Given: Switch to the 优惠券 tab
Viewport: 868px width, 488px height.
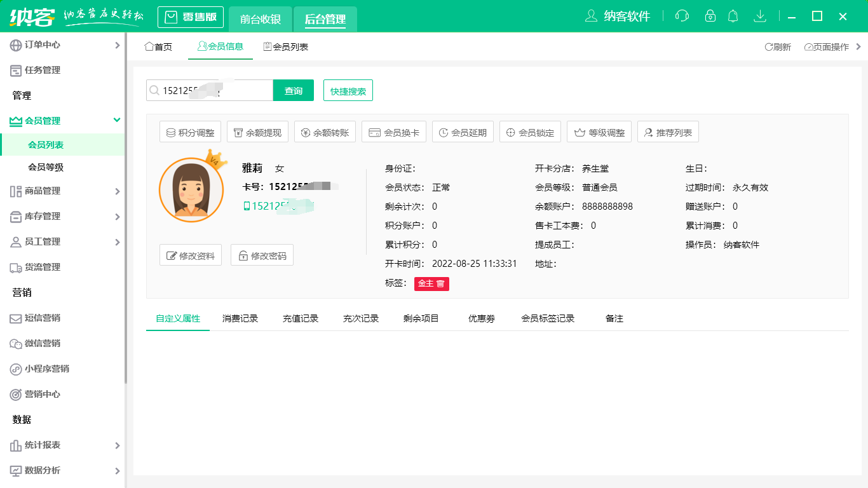Looking at the screenshot, I should point(480,318).
